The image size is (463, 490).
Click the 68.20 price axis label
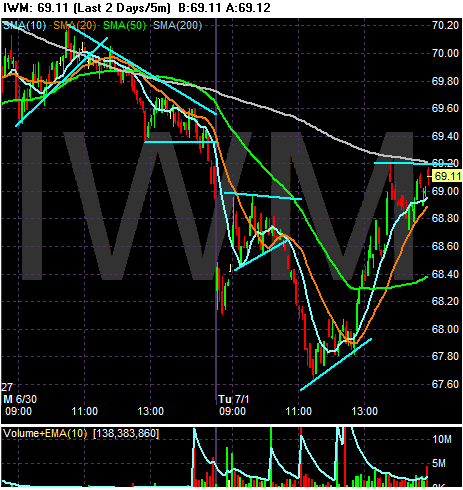446,302
